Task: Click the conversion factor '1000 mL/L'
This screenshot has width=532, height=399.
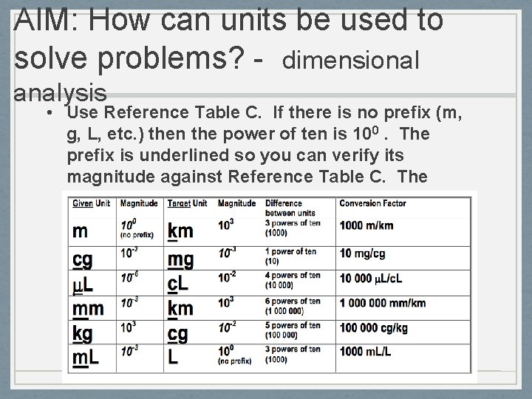Action: click(x=365, y=352)
